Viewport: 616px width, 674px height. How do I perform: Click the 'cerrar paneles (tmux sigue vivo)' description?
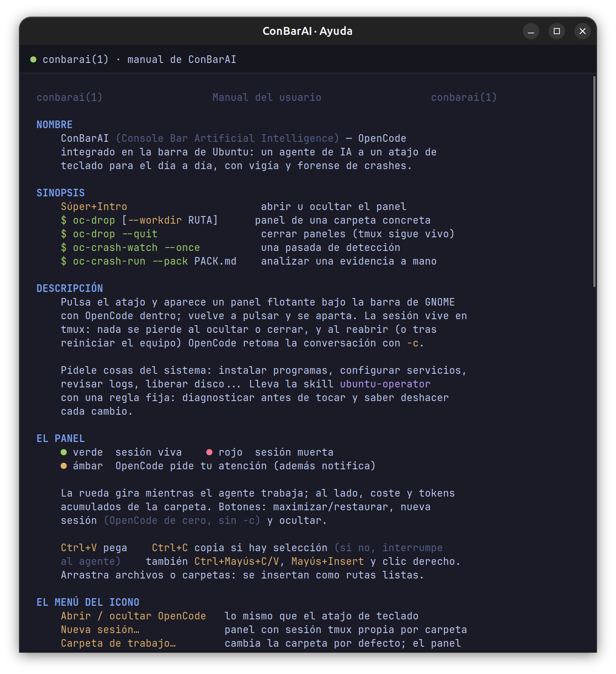point(358,234)
